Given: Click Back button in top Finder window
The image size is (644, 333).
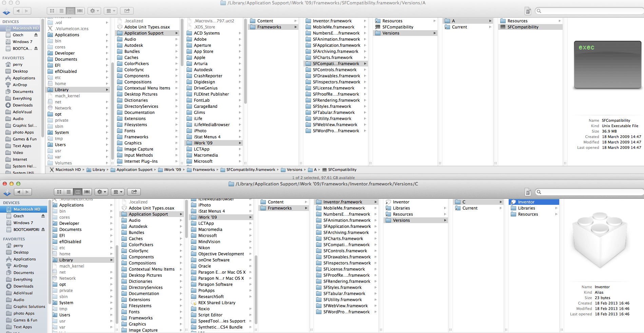Looking at the screenshot, I should click(18, 11).
